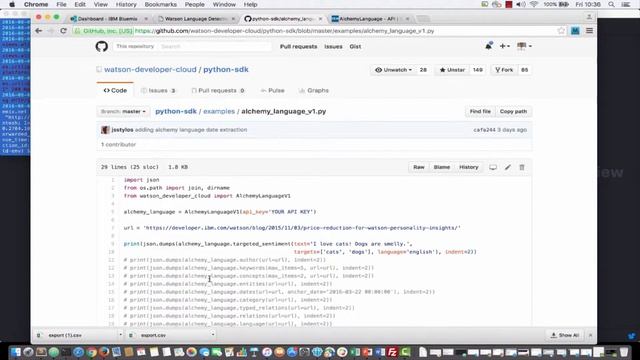Open the Apple menu
The height and width of the screenshot is (360, 640).
point(12,4)
